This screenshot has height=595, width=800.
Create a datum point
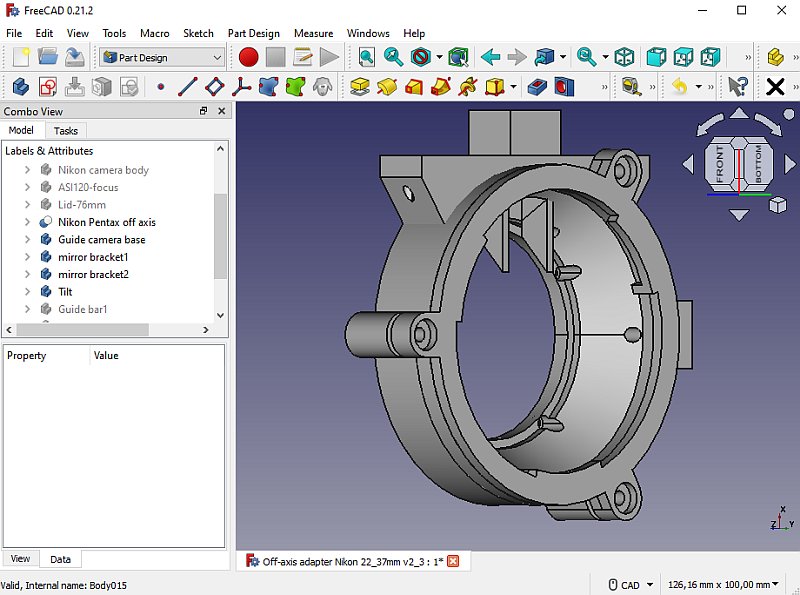point(161,87)
